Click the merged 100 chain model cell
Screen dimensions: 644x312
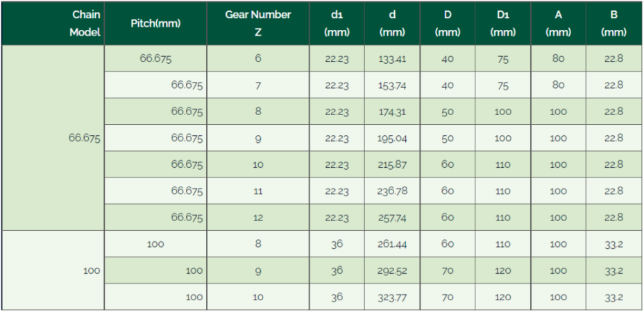pos(53,270)
